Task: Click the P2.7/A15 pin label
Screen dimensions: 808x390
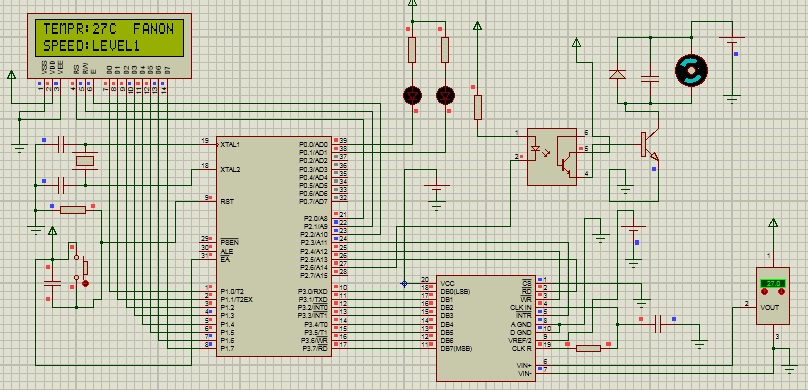Action: (x=313, y=276)
